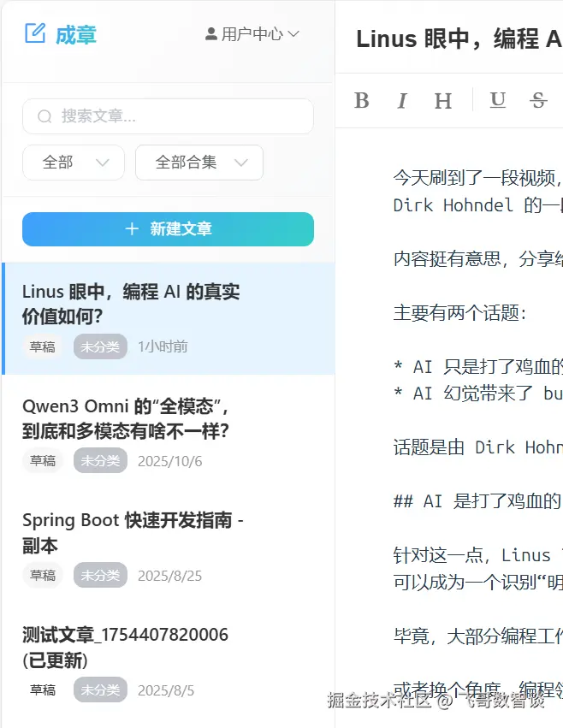Click the 2025/8/25 date
The width and height of the screenshot is (563, 728).
(x=170, y=576)
